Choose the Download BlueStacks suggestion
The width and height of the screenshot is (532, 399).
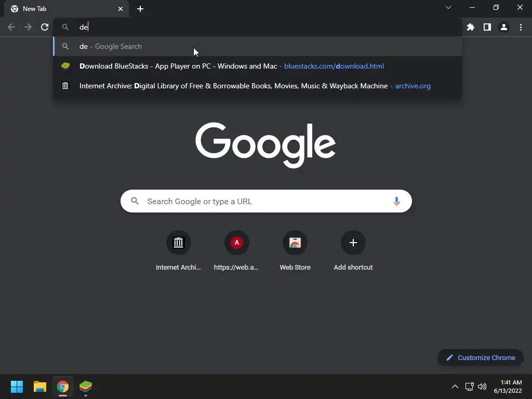[x=258, y=66]
